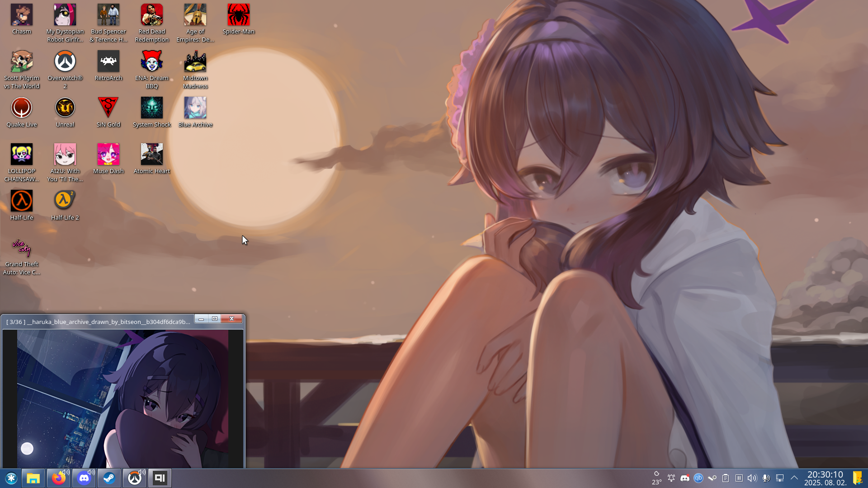This screenshot has width=868, height=488.
Task: Open the speaker volume tray icon
Action: point(752,478)
